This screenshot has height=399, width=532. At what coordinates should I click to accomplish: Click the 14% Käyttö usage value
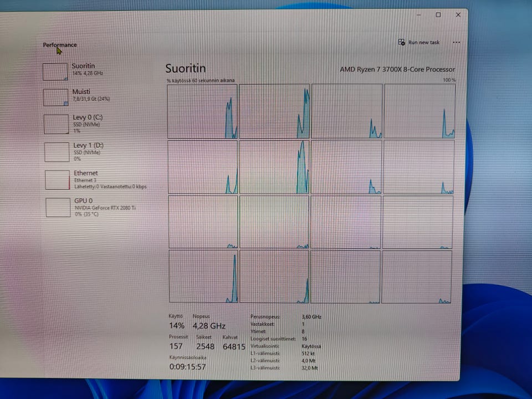(x=177, y=326)
